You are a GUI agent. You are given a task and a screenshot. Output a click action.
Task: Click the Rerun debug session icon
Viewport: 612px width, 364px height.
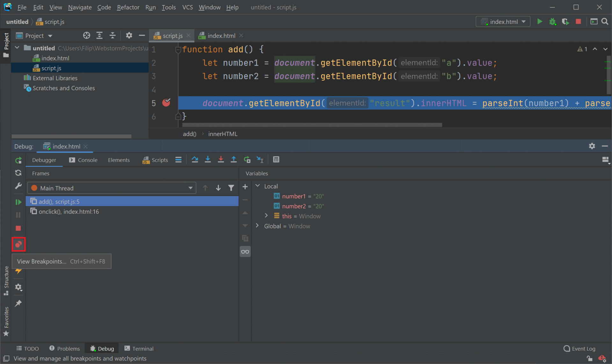(x=18, y=160)
